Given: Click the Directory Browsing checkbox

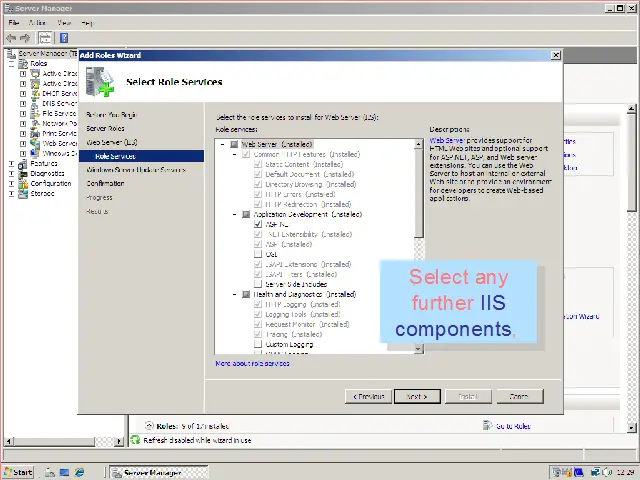Looking at the screenshot, I should point(258,184).
